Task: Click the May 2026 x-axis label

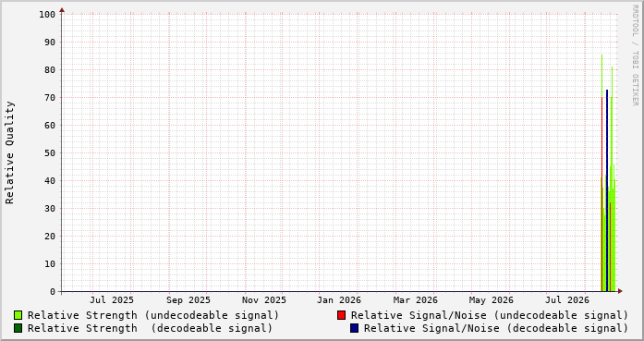Action: [x=492, y=300]
